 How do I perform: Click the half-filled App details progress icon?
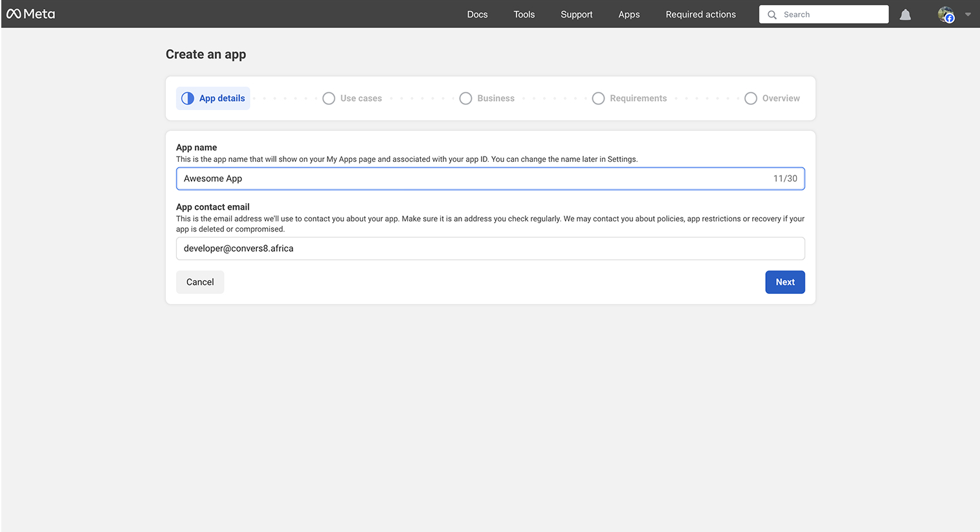187,98
